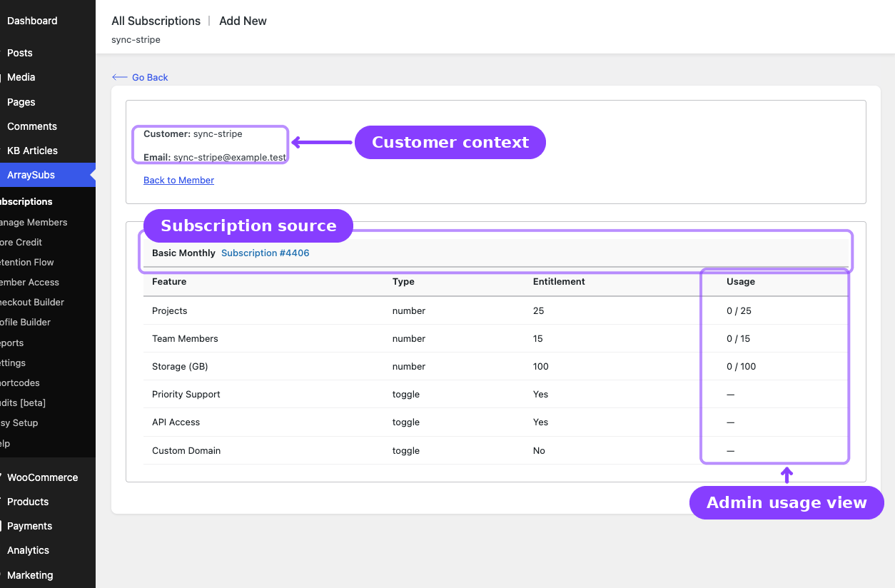Open Media menu item
Viewport: 895px width, 588px height.
click(x=21, y=77)
